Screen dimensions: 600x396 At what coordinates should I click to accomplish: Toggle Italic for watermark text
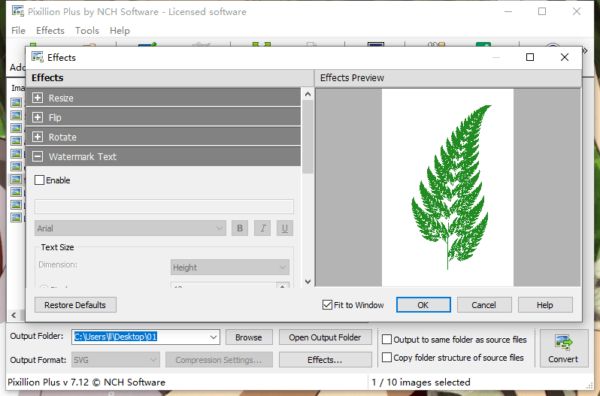click(262, 228)
